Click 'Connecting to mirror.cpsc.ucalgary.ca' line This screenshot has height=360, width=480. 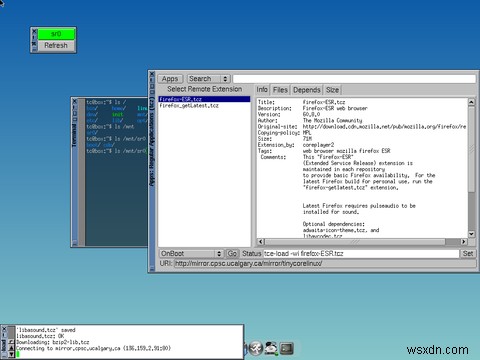pyautogui.click(x=94, y=348)
